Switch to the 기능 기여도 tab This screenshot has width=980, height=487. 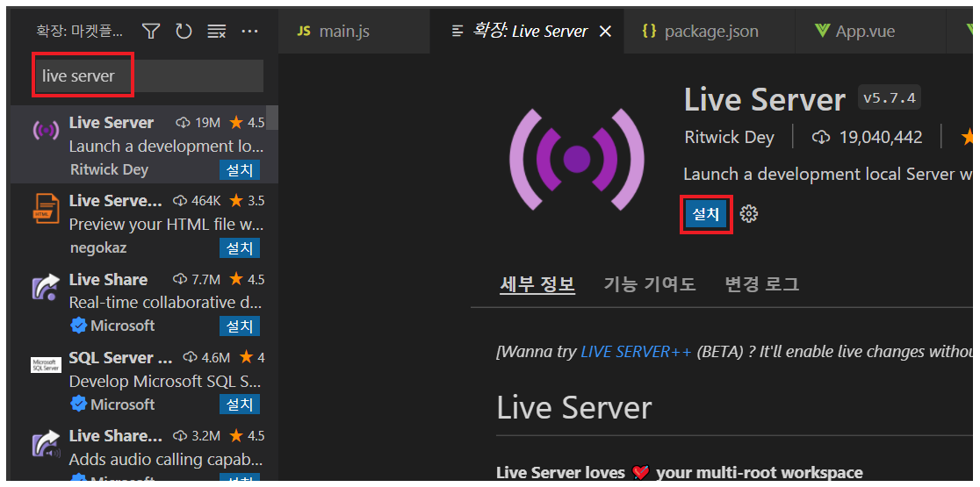650,284
